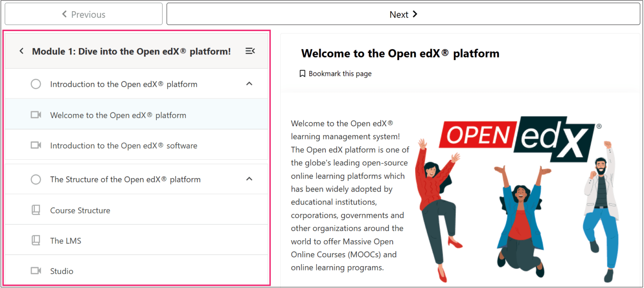Click the Module 1 header title

(131, 51)
